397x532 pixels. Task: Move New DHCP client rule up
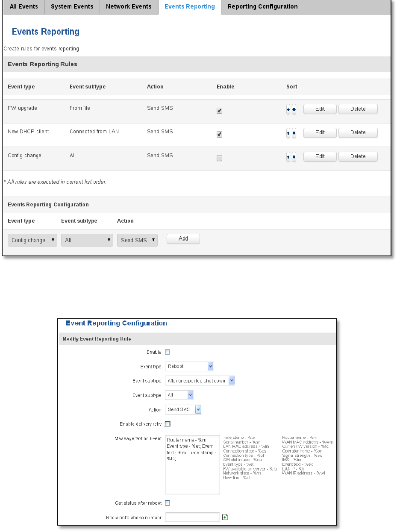click(x=288, y=133)
